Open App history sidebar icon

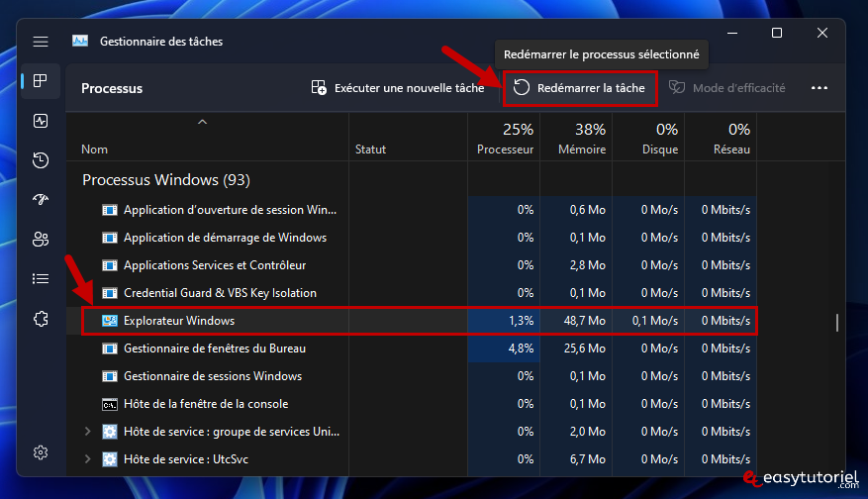41,160
